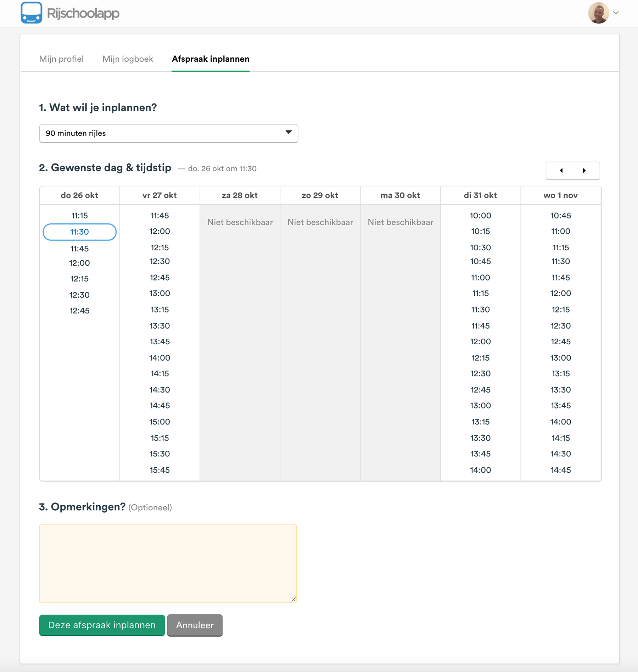This screenshot has width=638, height=672.
Task: Switch to the Mijn profiel tab
Action: click(61, 59)
